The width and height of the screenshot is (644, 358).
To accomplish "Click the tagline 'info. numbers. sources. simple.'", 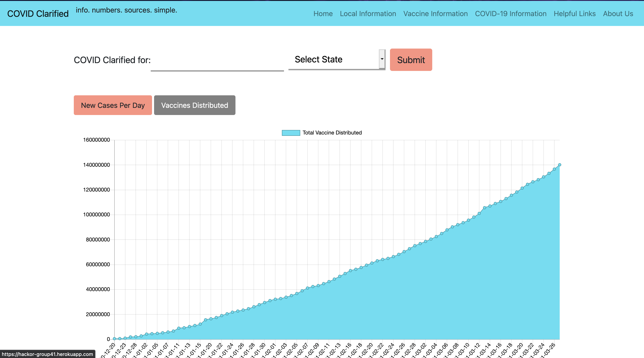I will [x=126, y=10].
